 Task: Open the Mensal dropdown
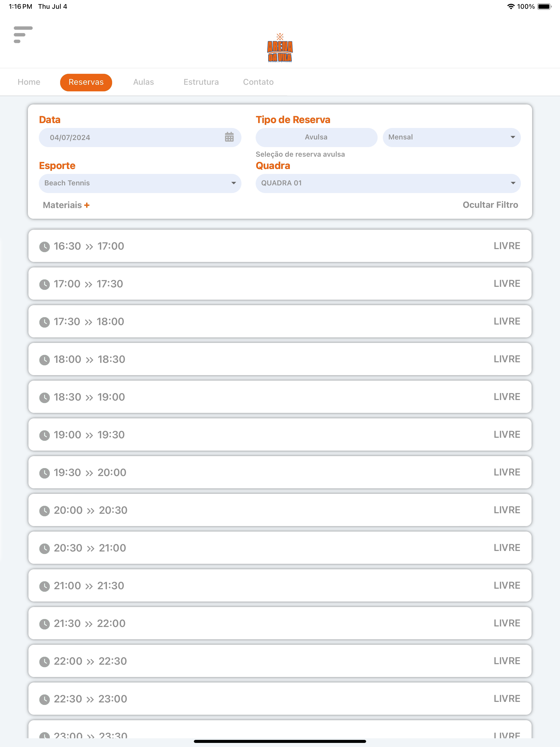point(451,137)
